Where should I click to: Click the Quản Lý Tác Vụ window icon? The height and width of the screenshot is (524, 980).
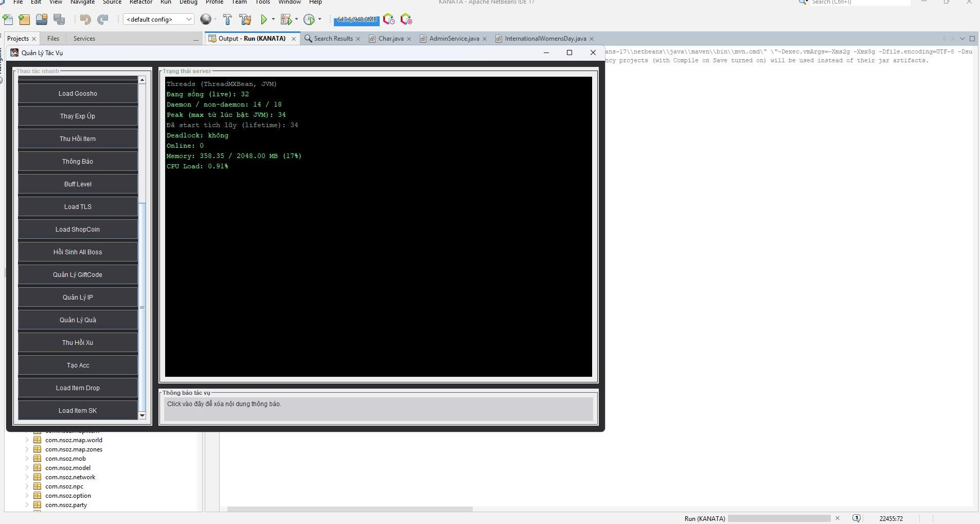click(14, 53)
